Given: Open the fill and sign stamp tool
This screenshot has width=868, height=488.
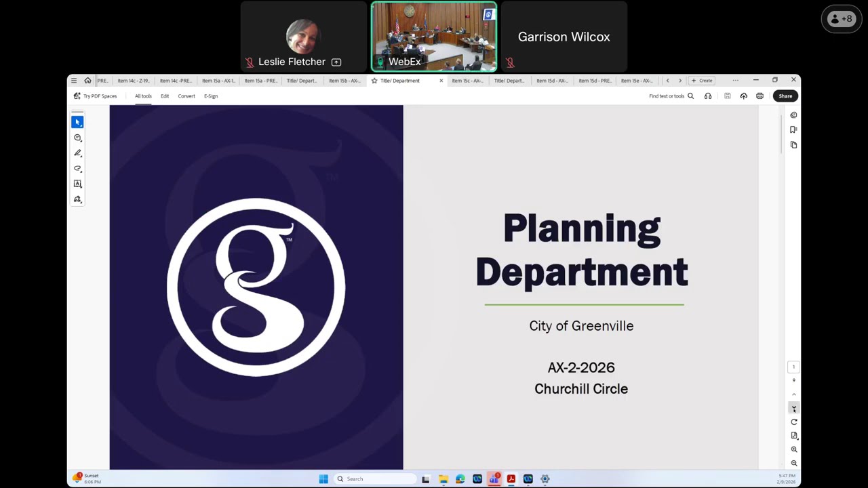Looking at the screenshot, I should point(77,199).
